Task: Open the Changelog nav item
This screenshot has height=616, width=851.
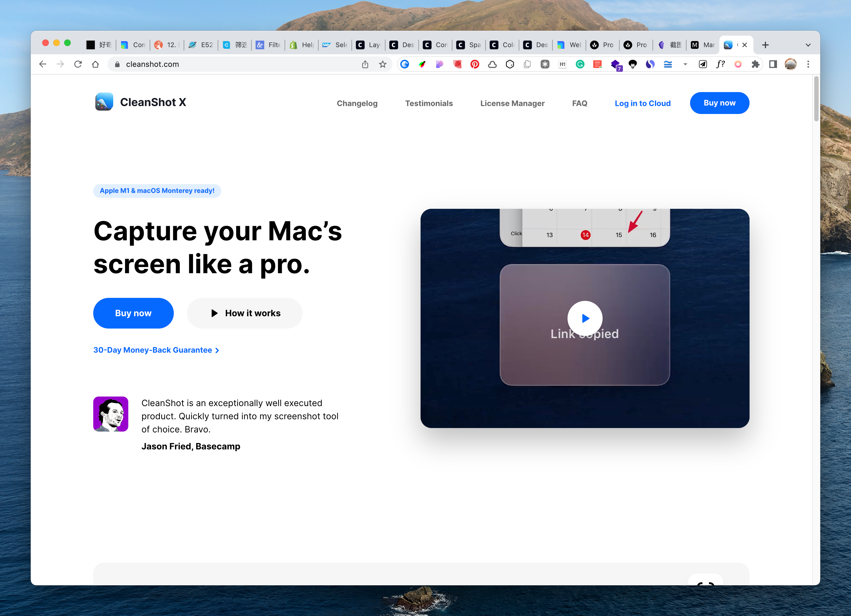Action: [357, 104]
